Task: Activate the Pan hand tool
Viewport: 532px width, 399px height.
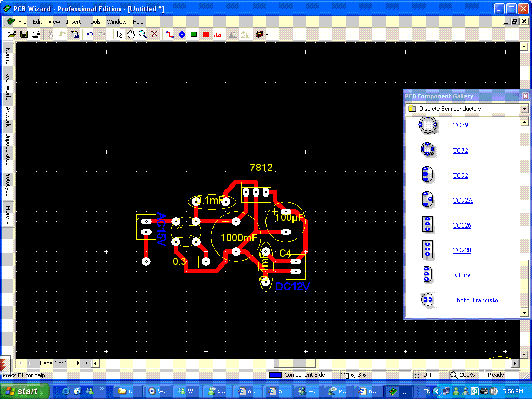Action: [131, 34]
